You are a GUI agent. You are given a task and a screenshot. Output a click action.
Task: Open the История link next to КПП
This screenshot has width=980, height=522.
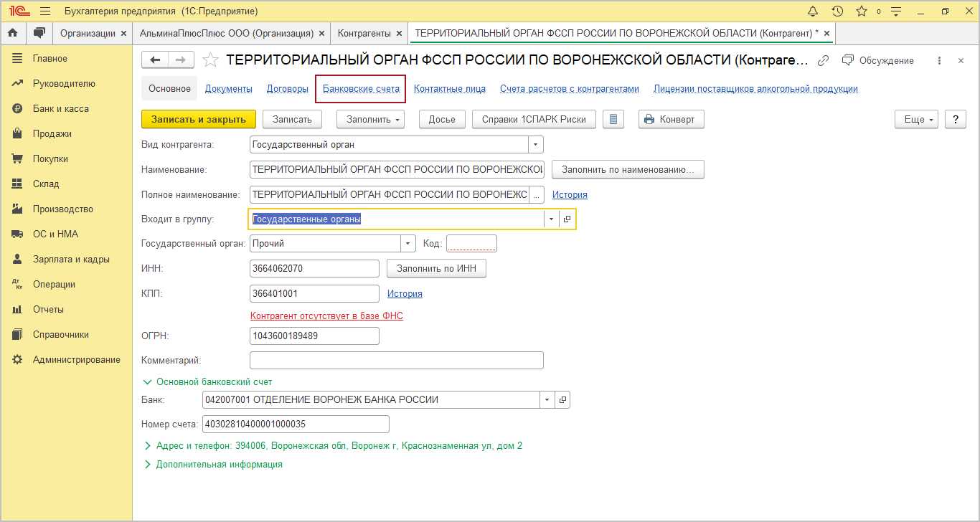405,293
